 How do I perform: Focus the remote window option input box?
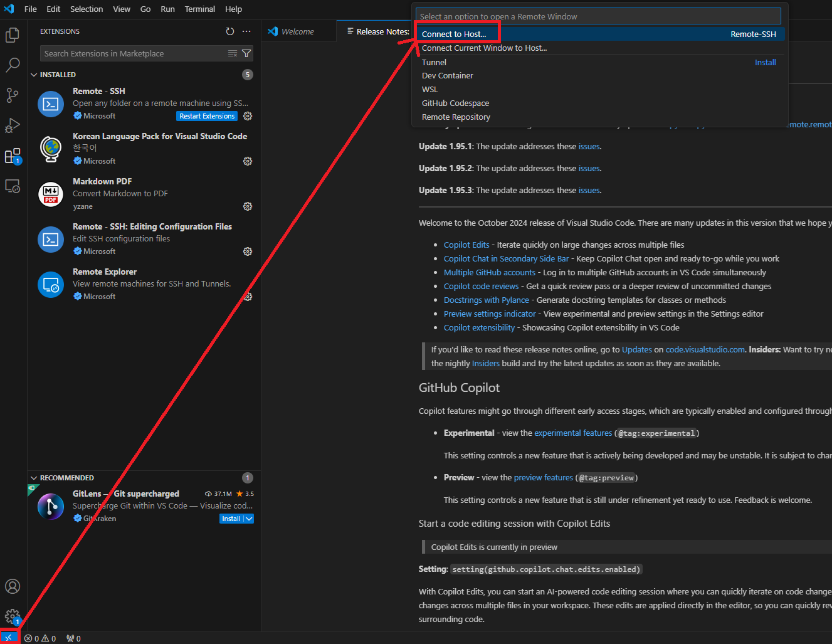[598, 16]
